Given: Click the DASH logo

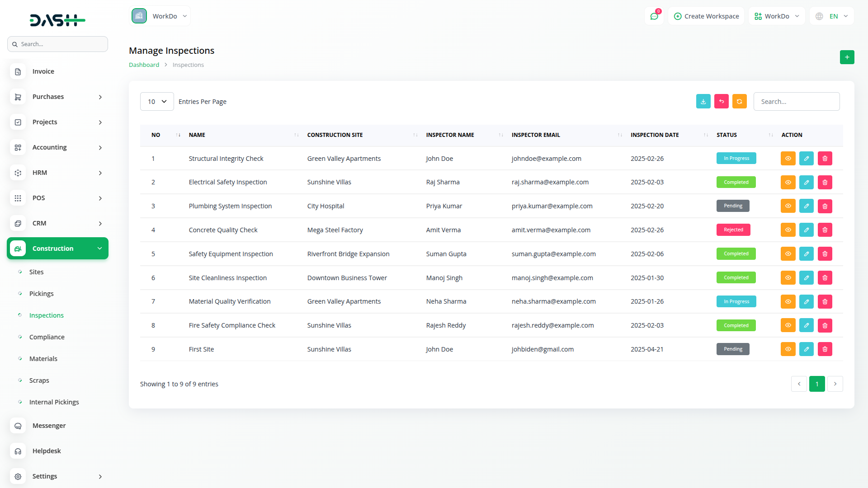Looking at the screenshot, I should (x=57, y=20).
